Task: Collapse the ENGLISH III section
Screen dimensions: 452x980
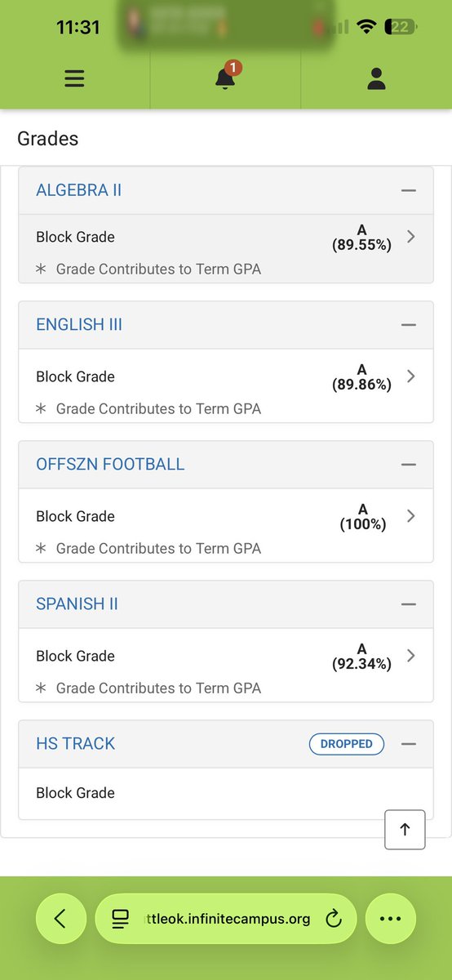Action: (x=409, y=325)
